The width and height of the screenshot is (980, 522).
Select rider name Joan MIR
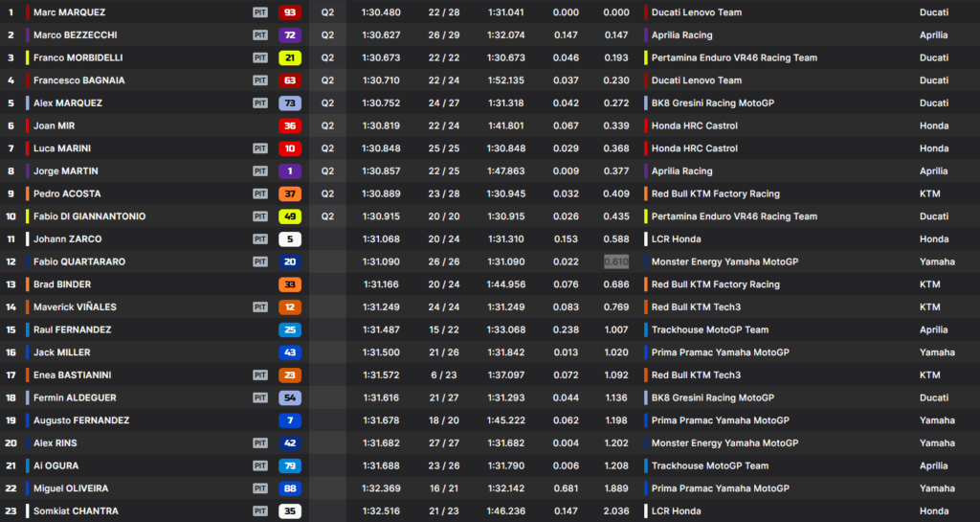tap(55, 125)
